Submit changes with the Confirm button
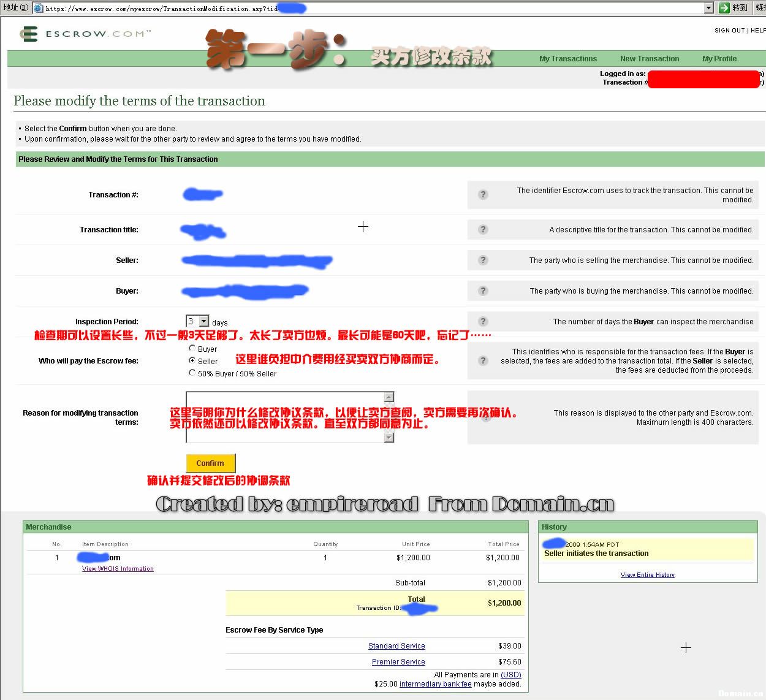The height and width of the screenshot is (700, 766). pyautogui.click(x=210, y=463)
